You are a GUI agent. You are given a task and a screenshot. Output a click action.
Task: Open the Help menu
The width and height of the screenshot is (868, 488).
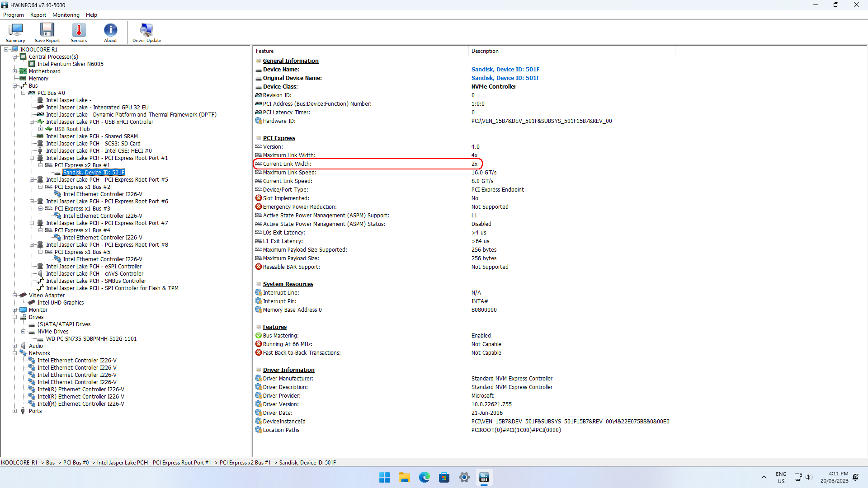coord(91,15)
